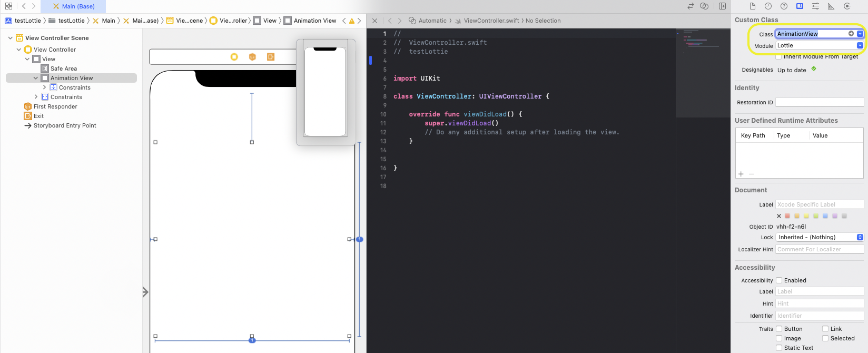Click the Xcode Specific Label field

pos(820,204)
